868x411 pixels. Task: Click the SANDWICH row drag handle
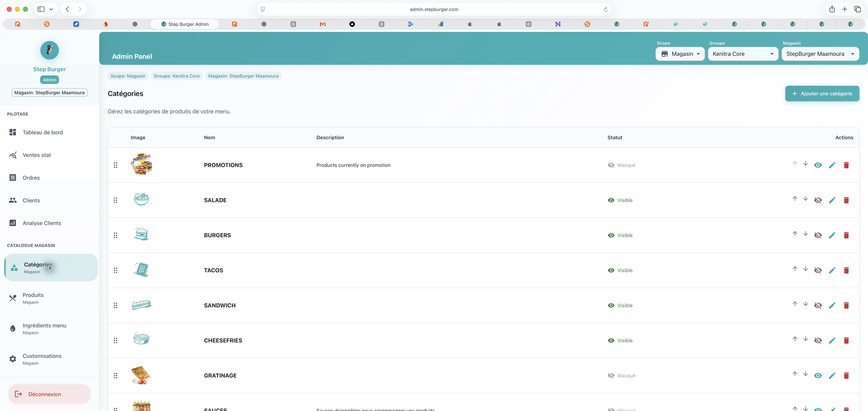115,305
